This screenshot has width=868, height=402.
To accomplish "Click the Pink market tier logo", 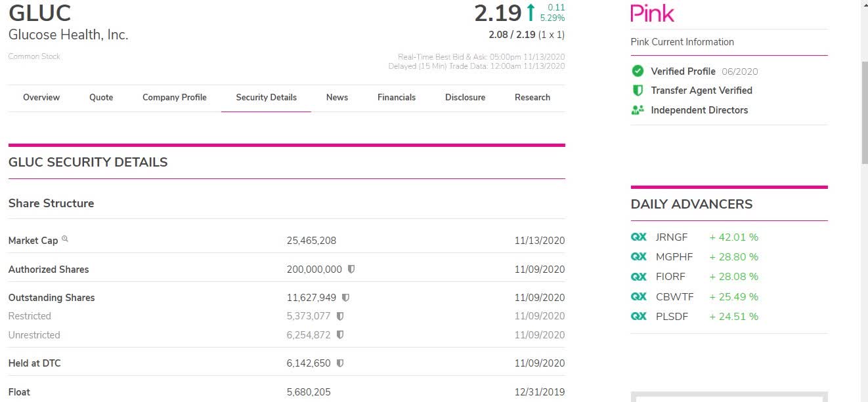I will (652, 13).
